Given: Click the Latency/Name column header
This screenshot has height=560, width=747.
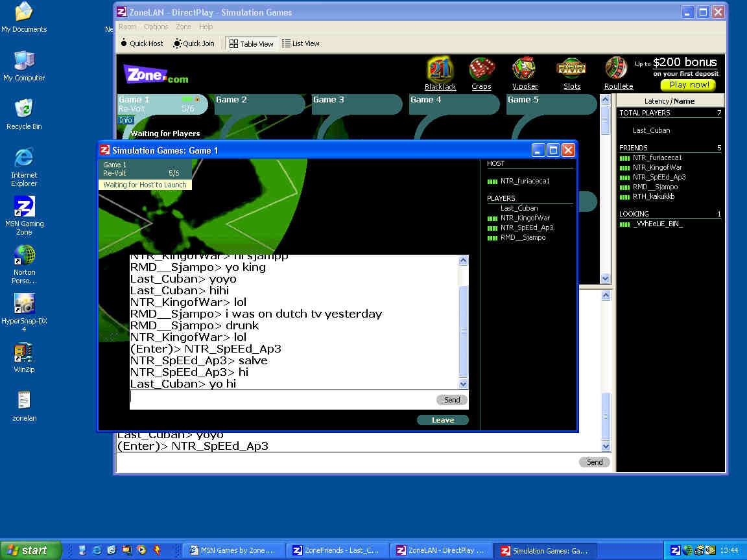Looking at the screenshot, I should coord(669,101).
